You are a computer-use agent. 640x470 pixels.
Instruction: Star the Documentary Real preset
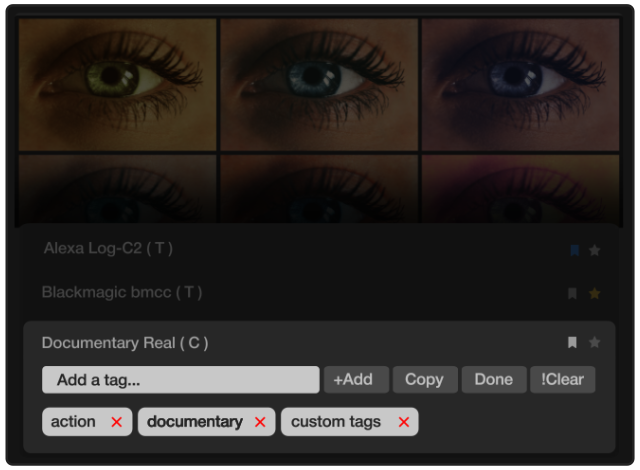point(595,343)
